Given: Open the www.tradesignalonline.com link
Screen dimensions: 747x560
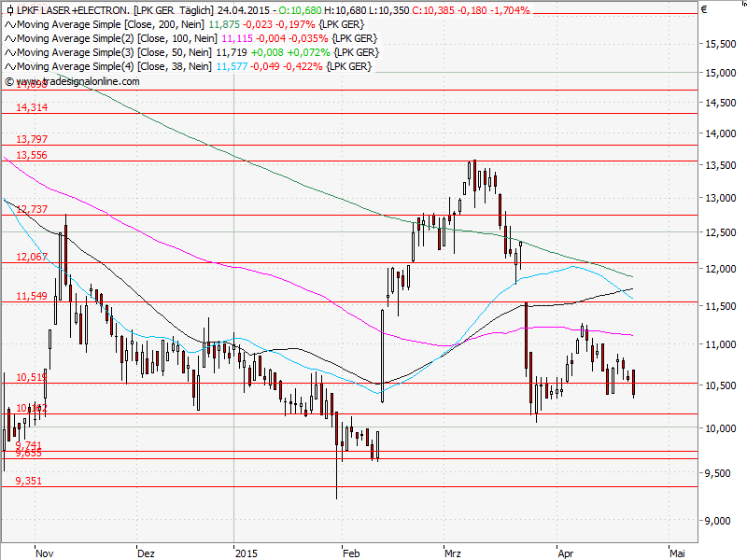Looking at the screenshot, I should (73, 82).
